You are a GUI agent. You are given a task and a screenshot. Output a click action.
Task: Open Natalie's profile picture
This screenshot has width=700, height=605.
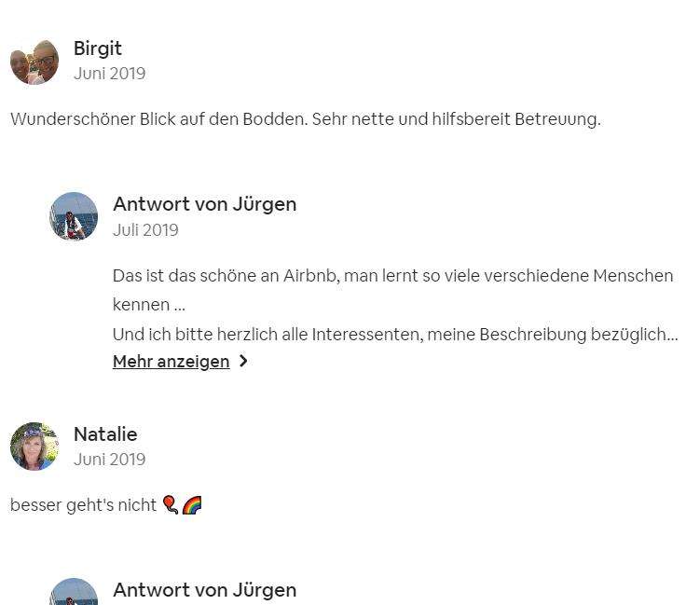[x=34, y=447]
